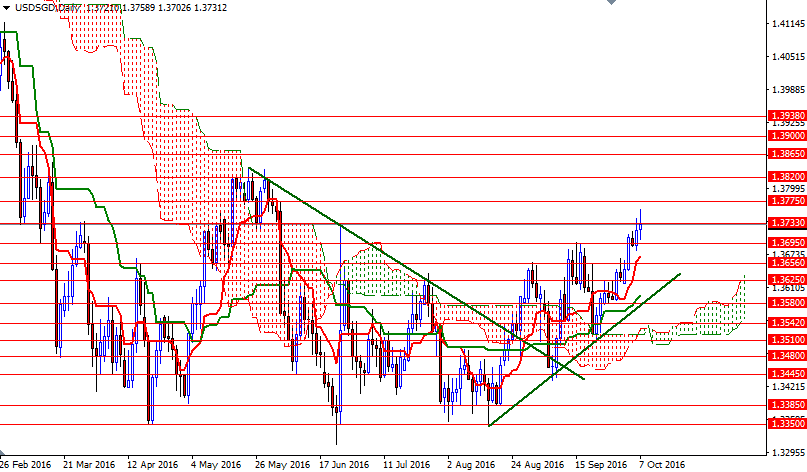Select the 1.34800 price level label
This screenshot has width=807, height=472.
point(786,355)
